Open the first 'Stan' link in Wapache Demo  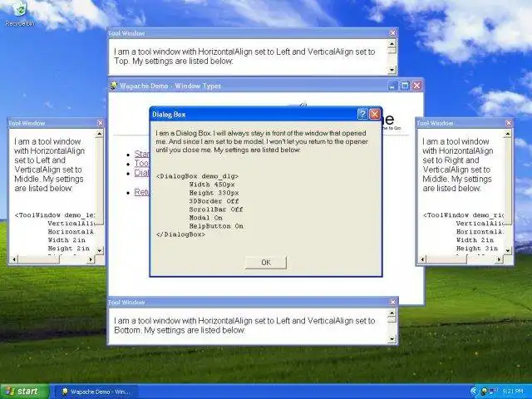pos(142,154)
